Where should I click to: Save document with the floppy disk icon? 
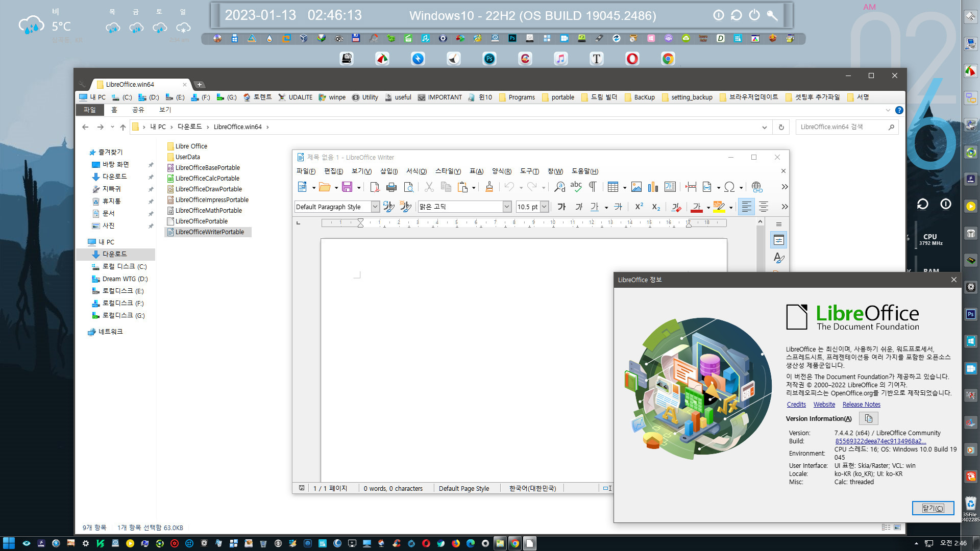(347, 187)
